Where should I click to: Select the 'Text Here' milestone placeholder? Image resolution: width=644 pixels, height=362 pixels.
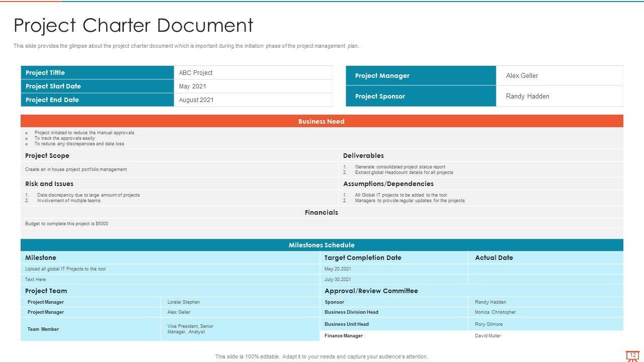click(x=35, y=280)
